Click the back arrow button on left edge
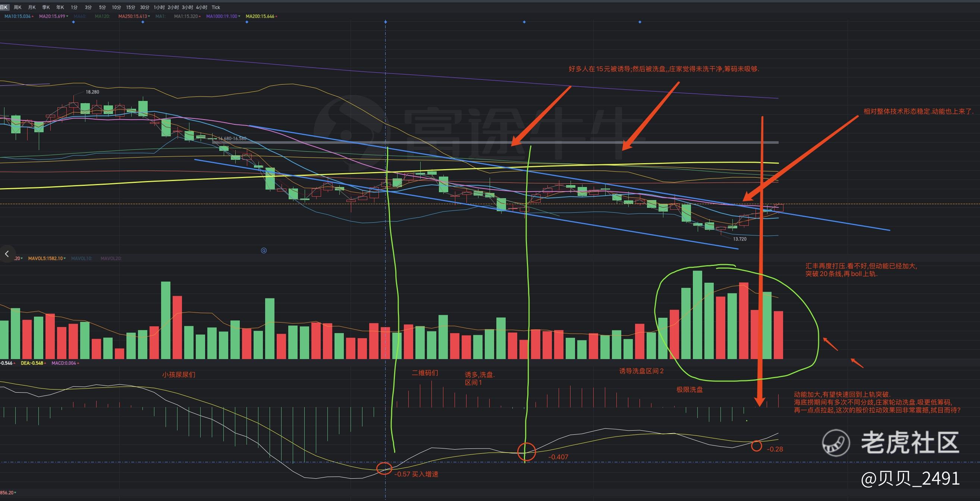Image resolution: width=980 pixels, height=501 pixels. click(7, 254)
